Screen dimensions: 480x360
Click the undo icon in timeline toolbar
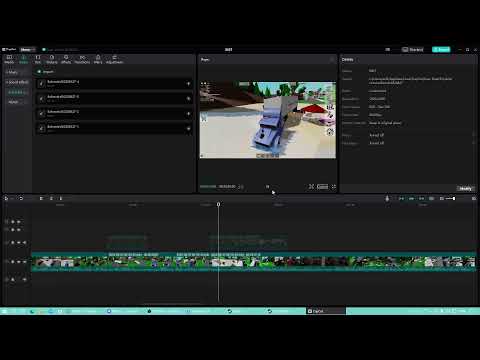coord(21,198)
